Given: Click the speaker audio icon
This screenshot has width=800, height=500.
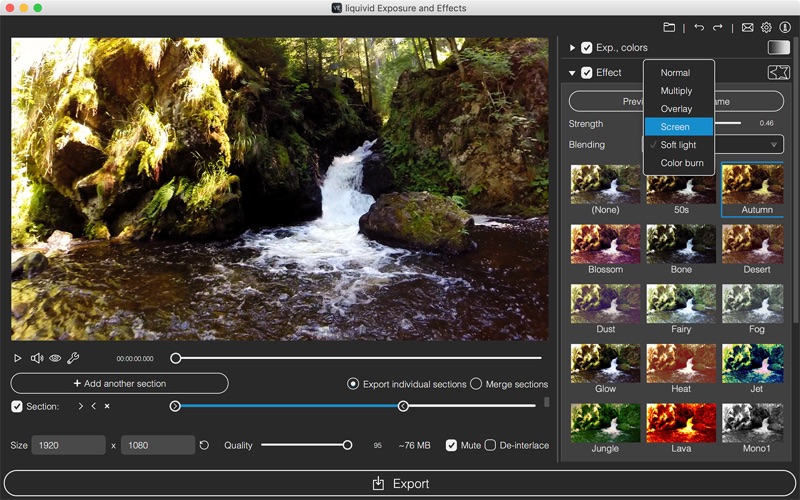Looking at the screenshot, I should [37, 358].
